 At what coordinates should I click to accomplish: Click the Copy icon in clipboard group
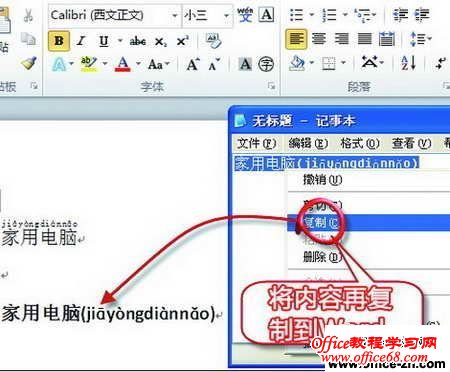28,38
